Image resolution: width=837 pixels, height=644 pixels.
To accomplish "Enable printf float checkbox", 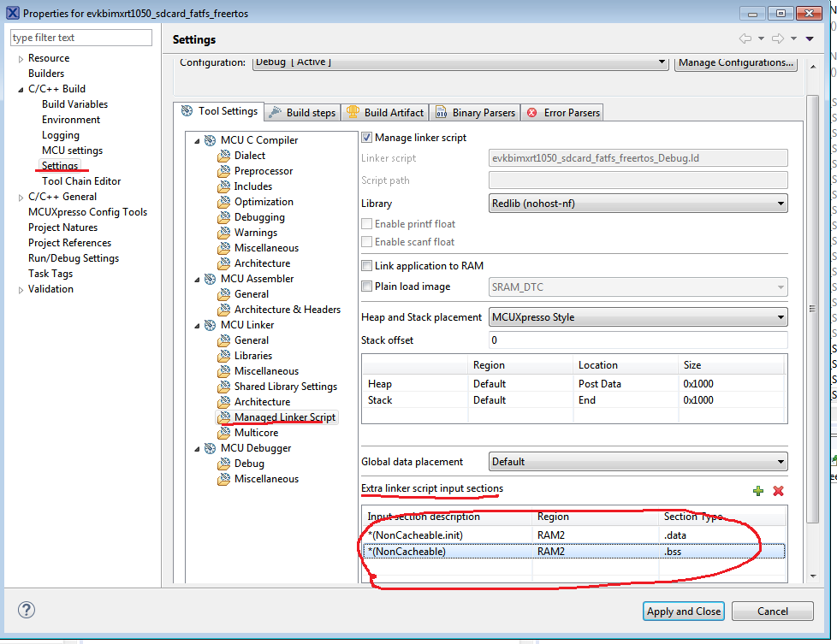I will 366,223.
